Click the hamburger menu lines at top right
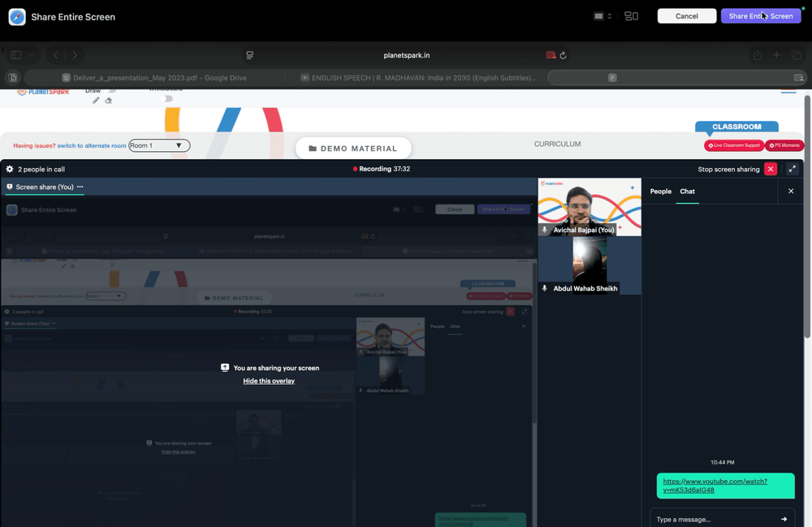Screen dimensions: 812x527 pyautogui.click(x=788, y=92)
